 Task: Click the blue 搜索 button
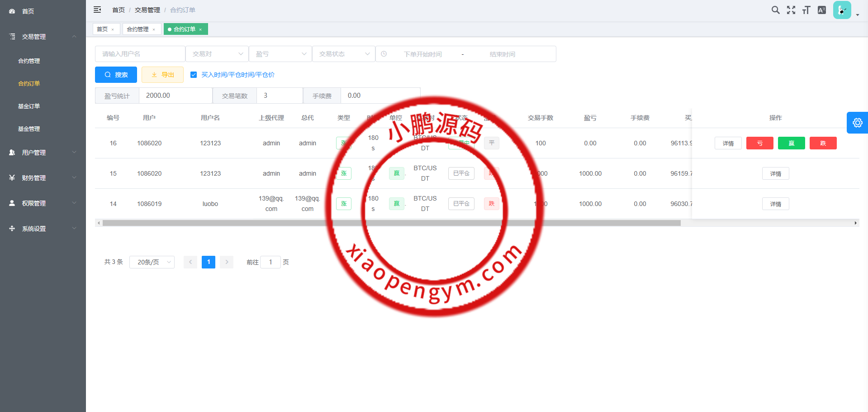pos(116,75)
